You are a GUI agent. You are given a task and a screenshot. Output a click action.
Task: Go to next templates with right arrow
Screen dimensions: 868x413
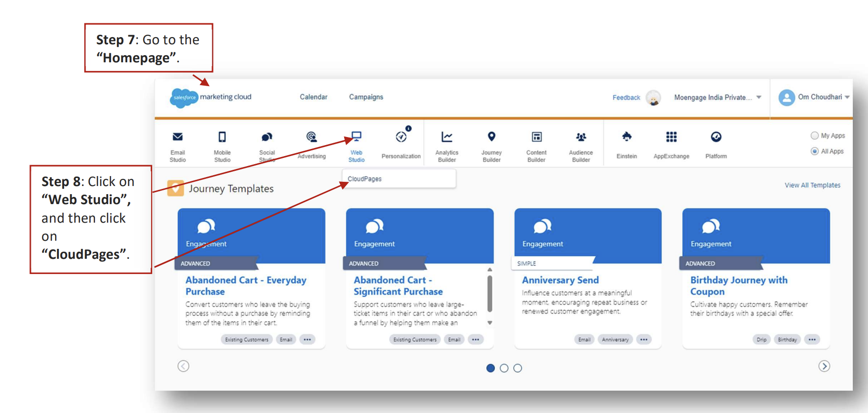click(x=824, y=366)
